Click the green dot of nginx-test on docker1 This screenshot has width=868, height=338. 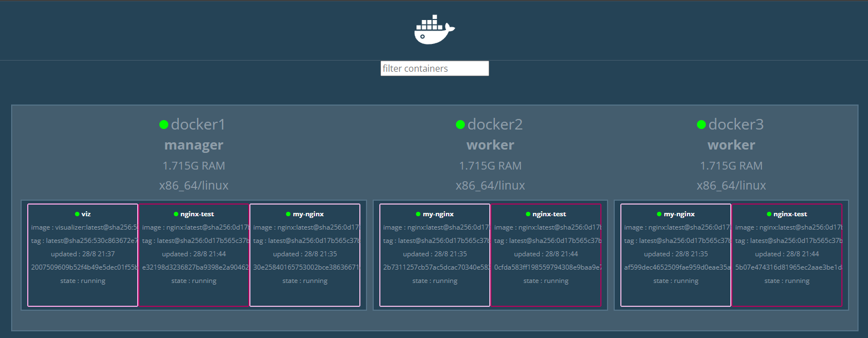(175, 214)
